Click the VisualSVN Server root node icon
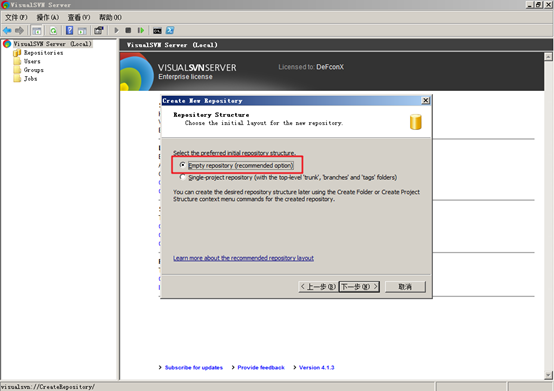This screenshot has height=391, width=554. 7,44
